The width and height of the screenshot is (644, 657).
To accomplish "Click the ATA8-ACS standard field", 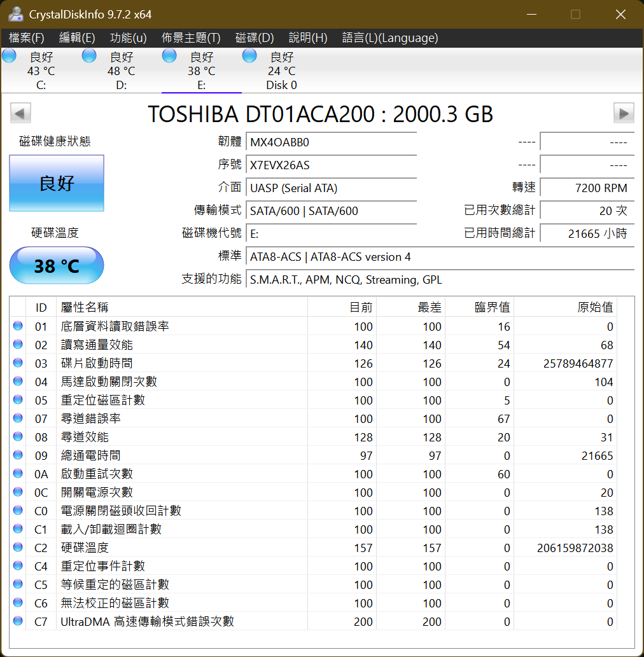I will click(440, 256).
